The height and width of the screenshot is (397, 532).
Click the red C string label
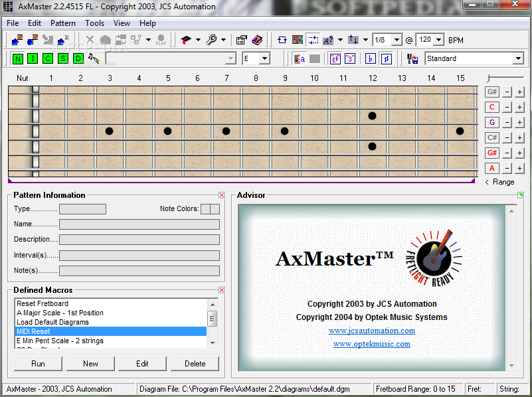(492, 107)
